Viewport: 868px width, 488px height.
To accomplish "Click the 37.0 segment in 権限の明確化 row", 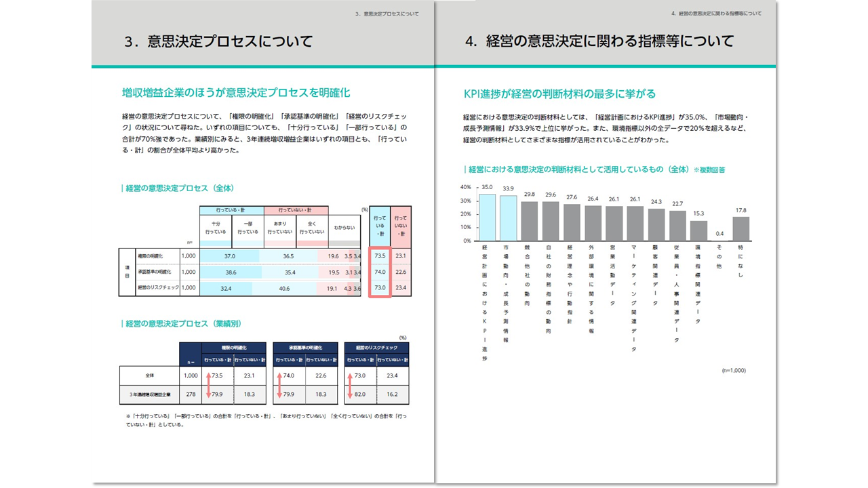I will (x=230, y=256).
